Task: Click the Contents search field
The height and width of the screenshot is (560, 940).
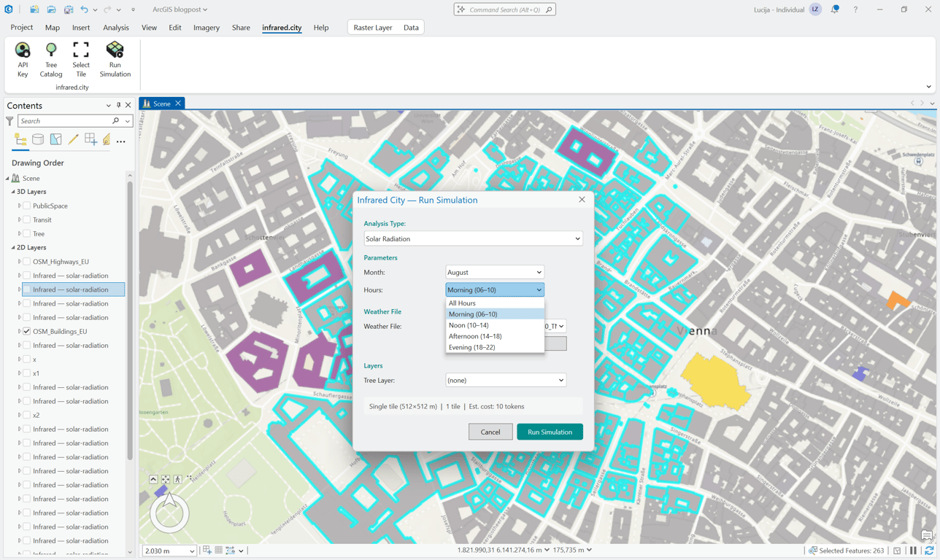Action: pyautogui.click(x=66, y=121)
